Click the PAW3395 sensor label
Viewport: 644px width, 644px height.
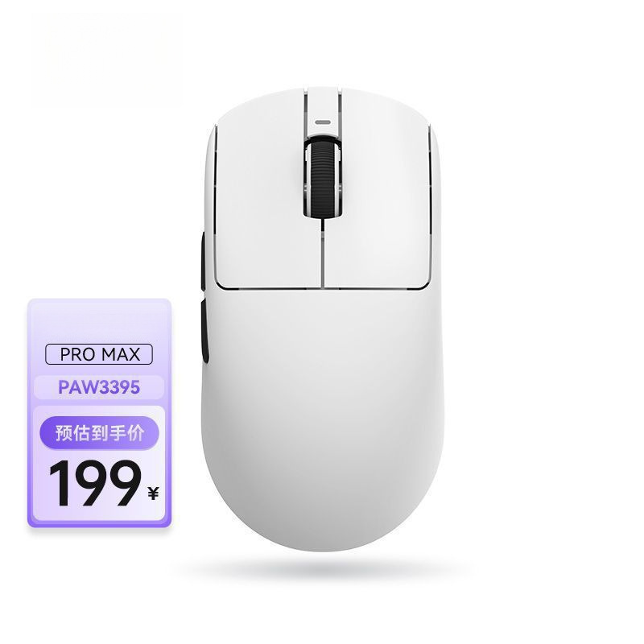(99, 387)
